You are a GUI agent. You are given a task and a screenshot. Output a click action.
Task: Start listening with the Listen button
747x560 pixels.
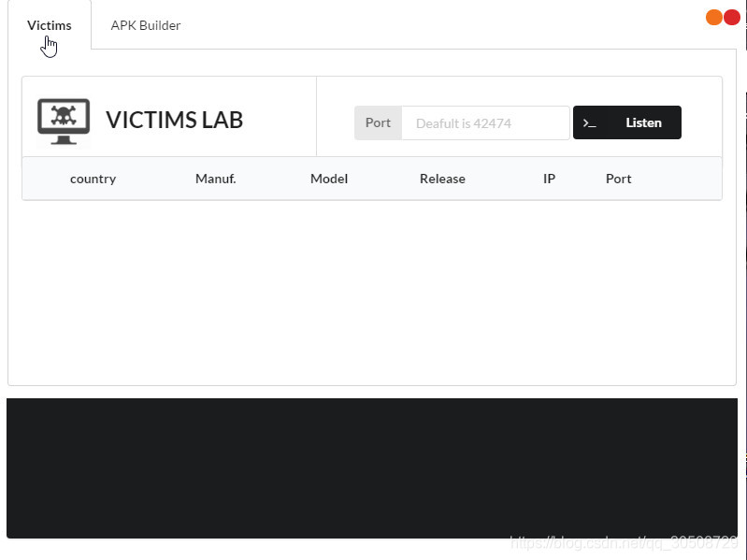(x=627, y=122)
